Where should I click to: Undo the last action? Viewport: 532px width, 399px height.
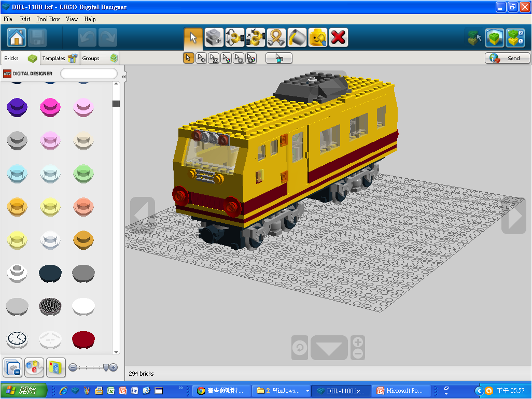[x=87, y=37]
